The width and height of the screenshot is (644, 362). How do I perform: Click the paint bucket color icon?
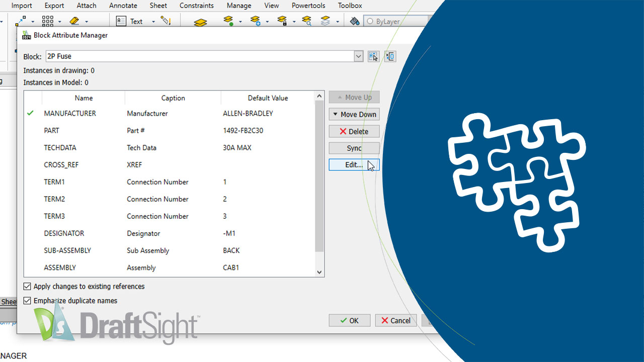(355, 21)
